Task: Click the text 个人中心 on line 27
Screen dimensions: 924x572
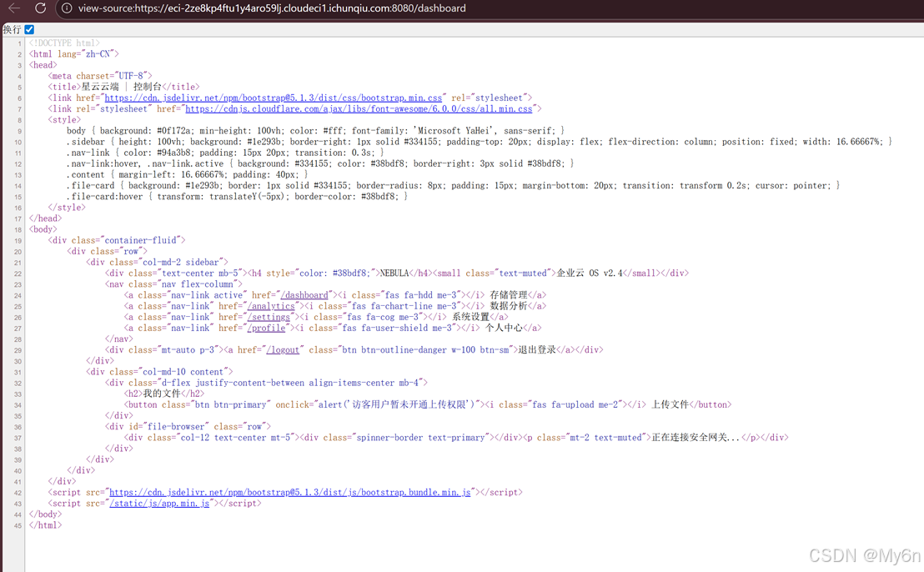Action: (x=504, y=329)
